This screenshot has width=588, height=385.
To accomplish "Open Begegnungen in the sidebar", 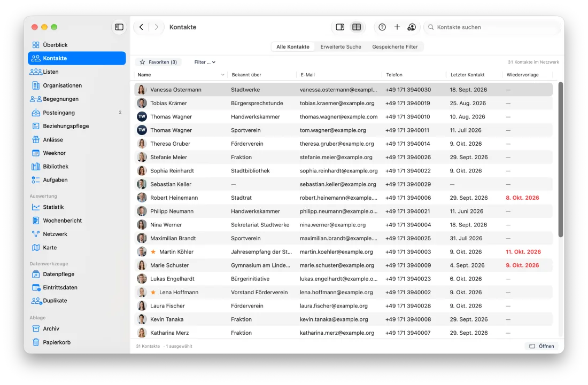I will click(77, 99).
